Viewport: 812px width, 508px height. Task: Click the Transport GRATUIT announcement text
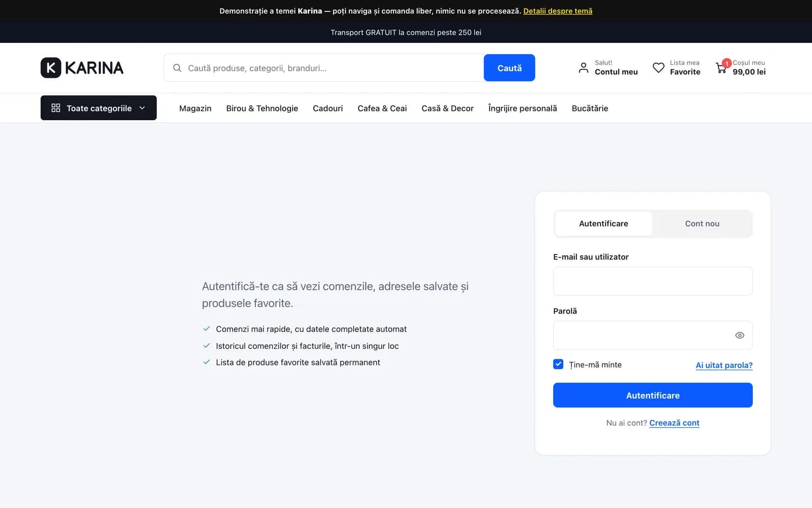[x=406, y=32]
